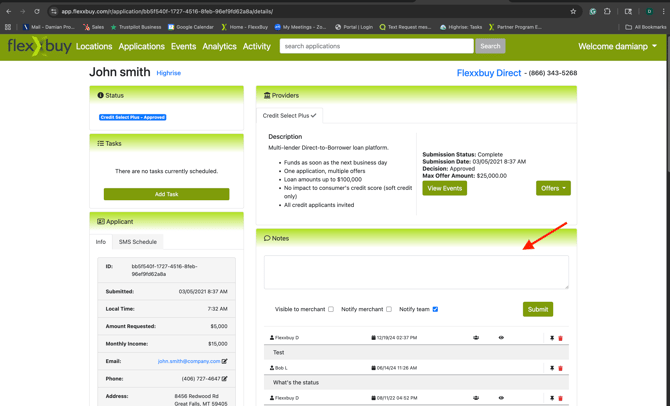Image resolution: width=670 pixels, height=406 pixels.
Task: Open the Offers dropdown
Action: click(553, 188)
